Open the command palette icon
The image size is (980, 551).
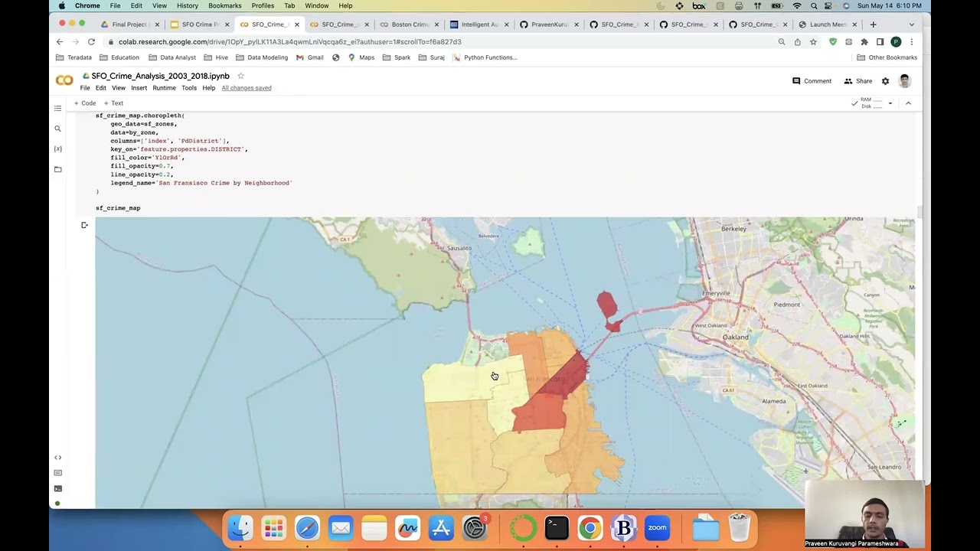(x=57, y=473)
